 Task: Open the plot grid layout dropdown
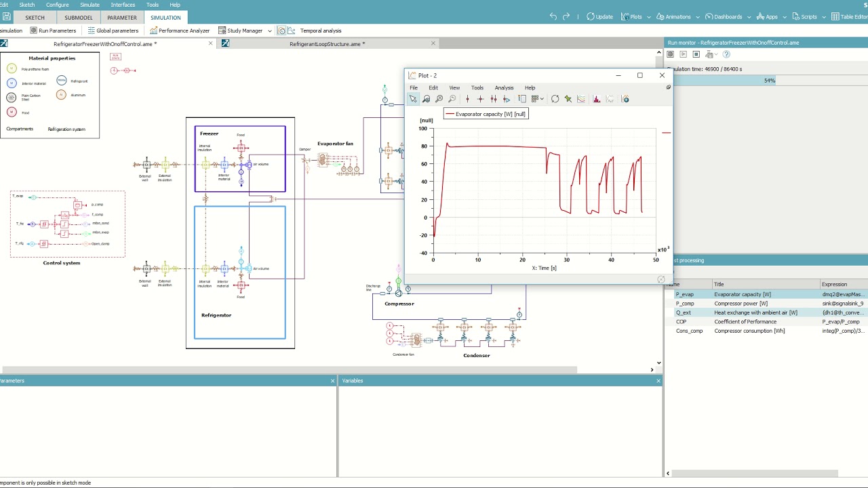[538, 99]
